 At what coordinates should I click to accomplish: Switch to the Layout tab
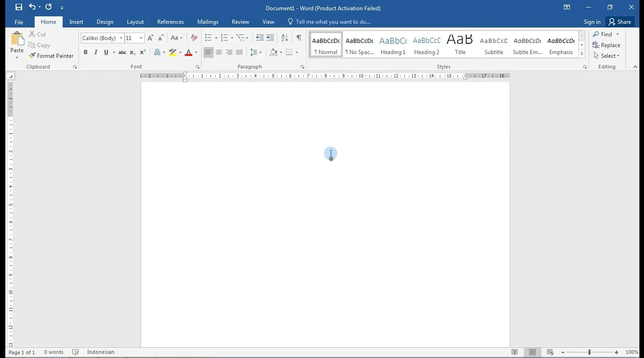[135, 22]
